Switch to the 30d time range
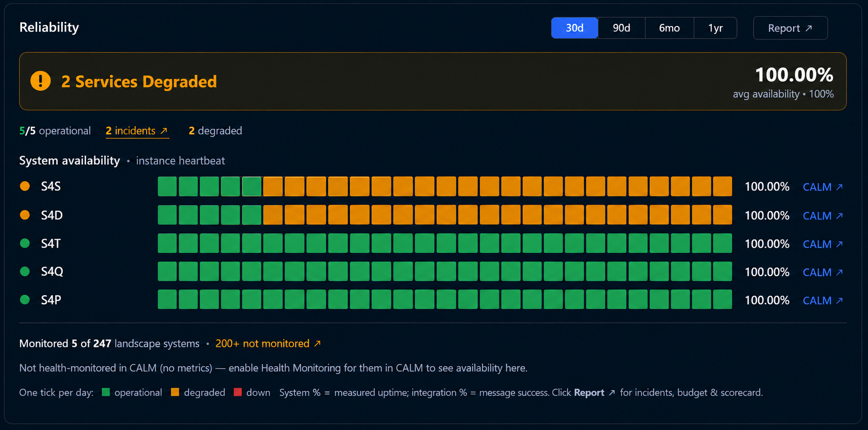This screenshot has height=430, width=868. pyautogui.click(x=575, y=28)
